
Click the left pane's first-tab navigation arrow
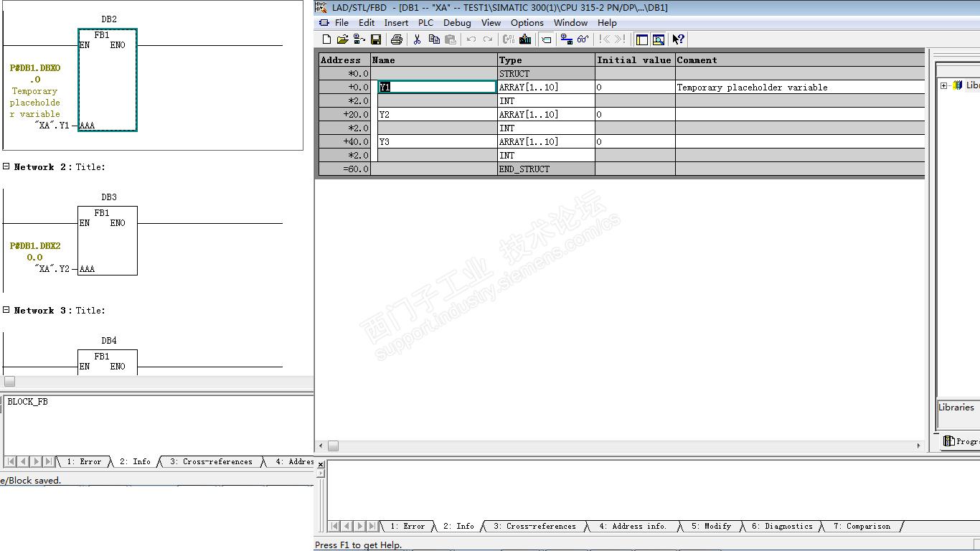coord(10,461)
